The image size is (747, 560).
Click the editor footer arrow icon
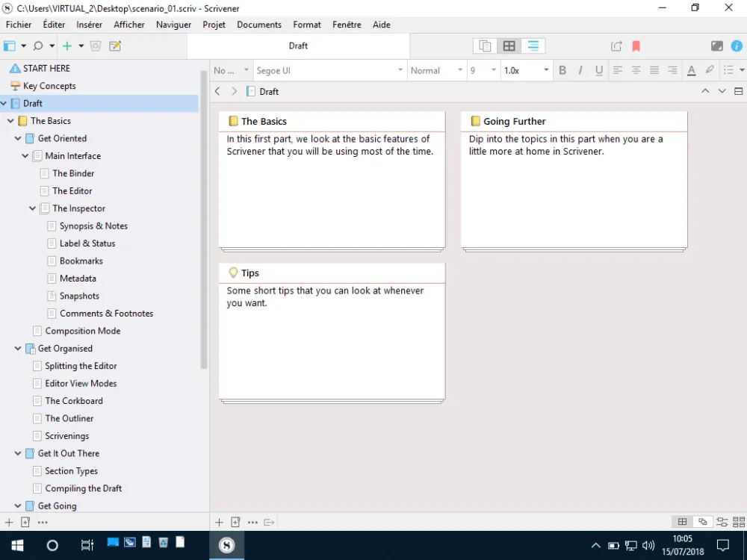coord(269,523)
